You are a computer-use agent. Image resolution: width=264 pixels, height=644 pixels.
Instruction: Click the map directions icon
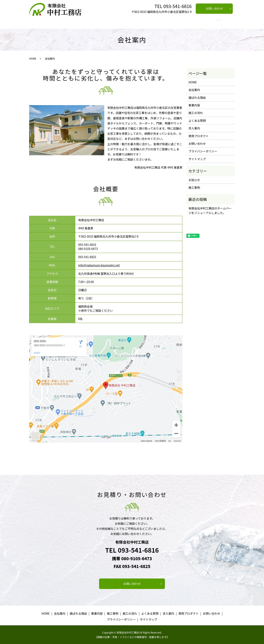81,343
